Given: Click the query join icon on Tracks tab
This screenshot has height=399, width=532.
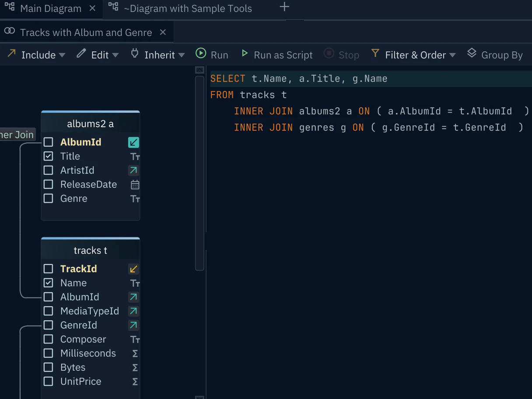Looking at the screenshot, I should [10, 31].
